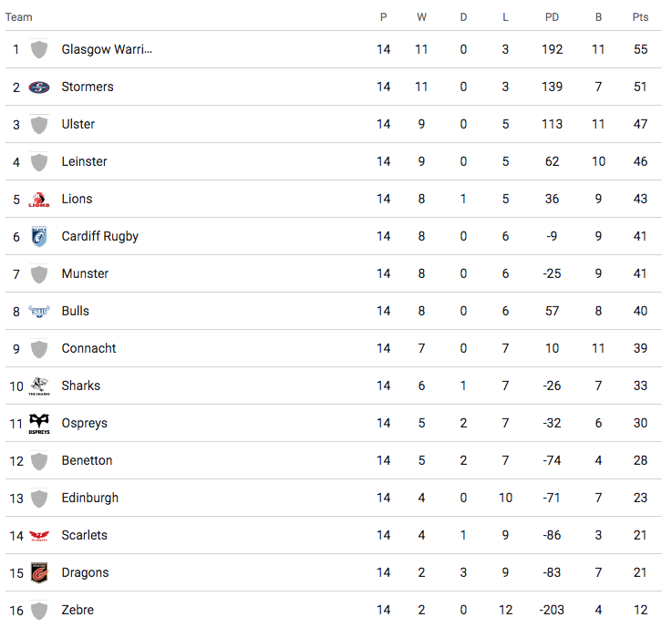Select the Connacht team name

click(89, 348)
